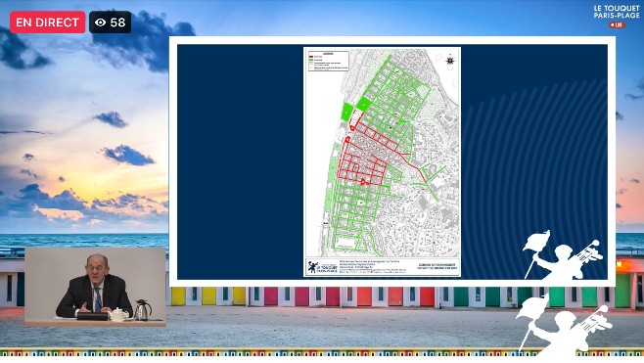Click the left solid green block on map

click(347, 112)
